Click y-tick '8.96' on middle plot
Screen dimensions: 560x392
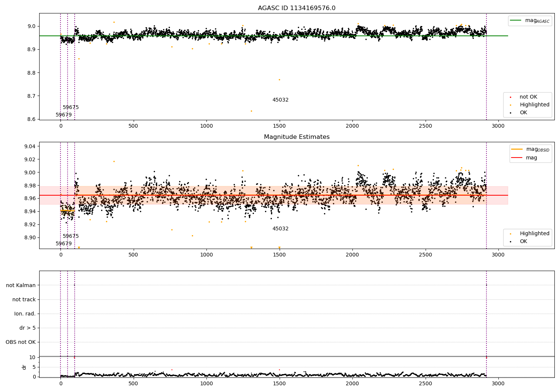point(30,199)
